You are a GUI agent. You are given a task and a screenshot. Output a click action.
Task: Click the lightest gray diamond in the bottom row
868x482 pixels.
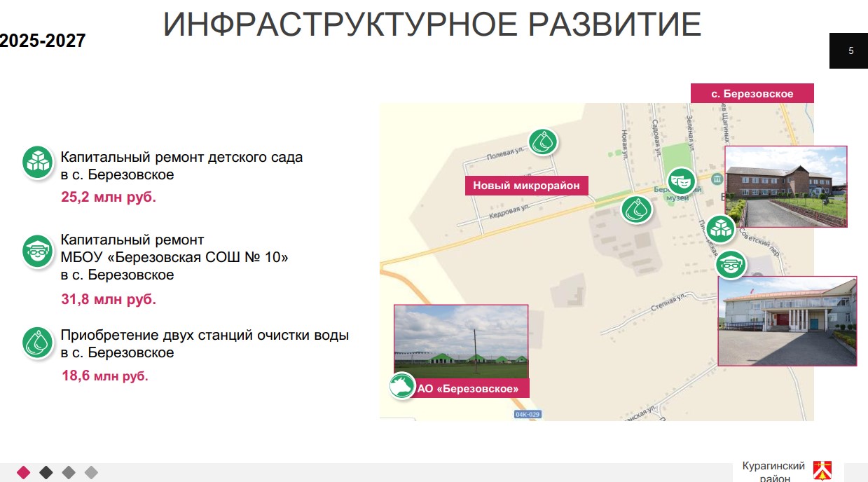(91, 472)
